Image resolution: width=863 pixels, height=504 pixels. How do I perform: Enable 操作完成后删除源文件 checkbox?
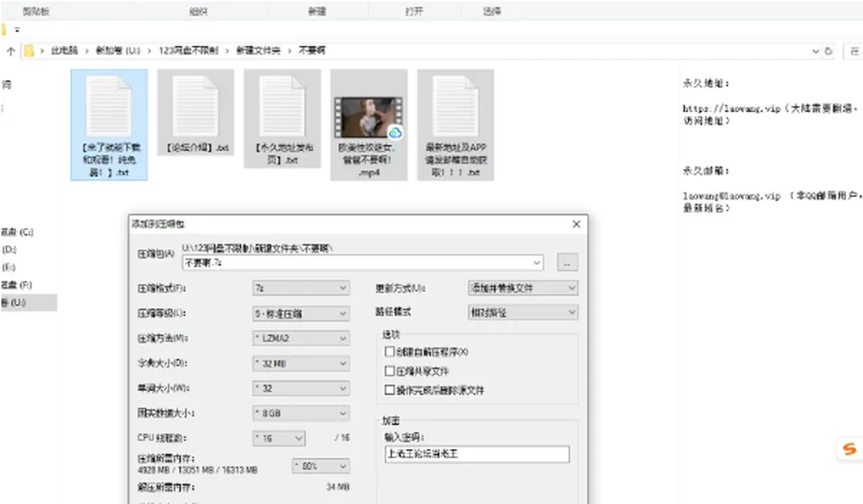coord(389,390)
